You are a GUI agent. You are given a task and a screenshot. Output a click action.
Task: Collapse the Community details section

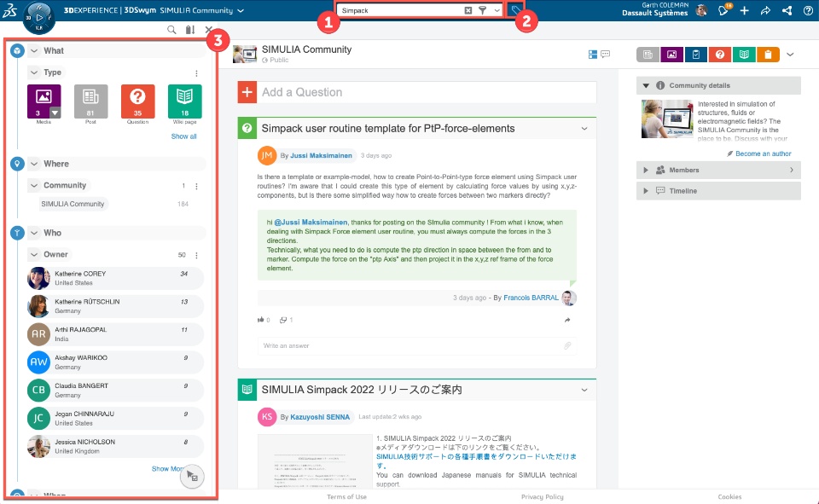click(x=646, y=85)
